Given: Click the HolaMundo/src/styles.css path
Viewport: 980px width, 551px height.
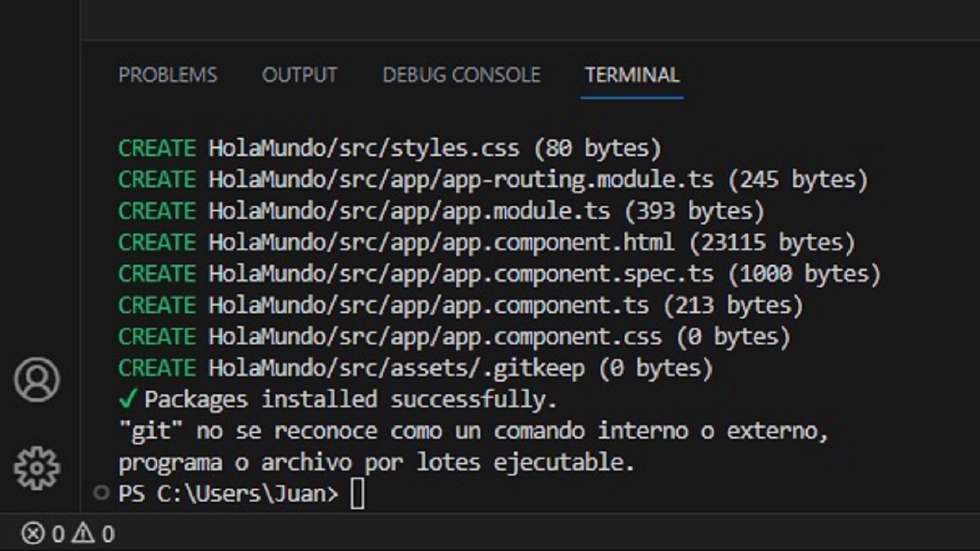Looking at the screenshot, I should click(x=363, y=148).
